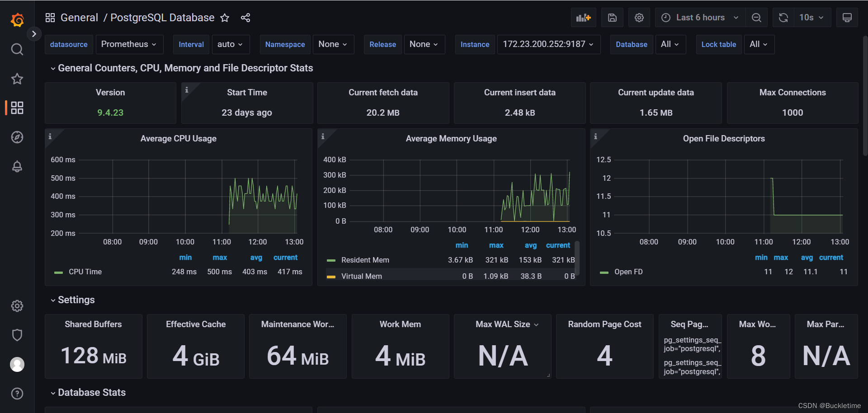Image resolution: width=868 pixels, height=413 pixels.
Task: Open the Lock table All dropdown
Action: [759, 44]
